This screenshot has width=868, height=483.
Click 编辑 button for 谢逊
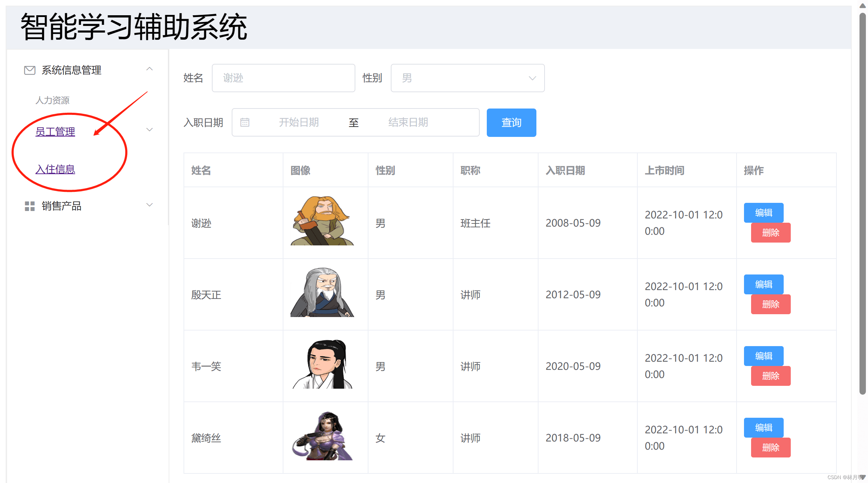[x=763, y=213]
